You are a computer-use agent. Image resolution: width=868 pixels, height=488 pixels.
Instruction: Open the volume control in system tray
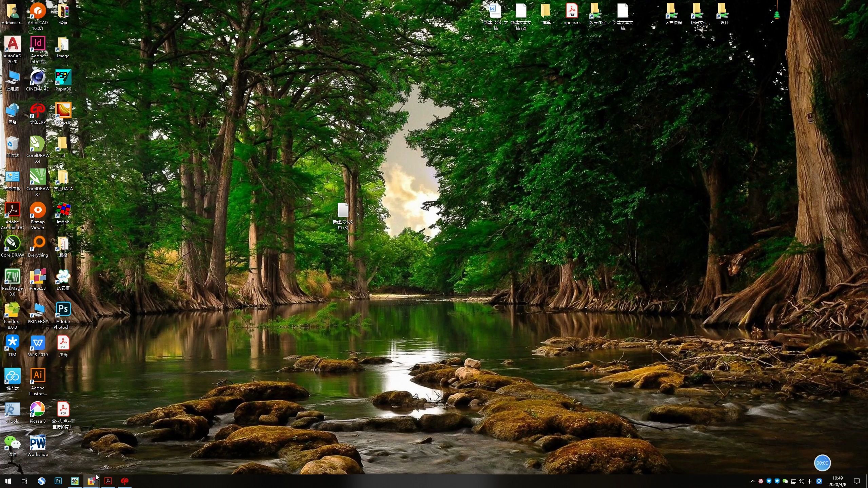point(802,481)
